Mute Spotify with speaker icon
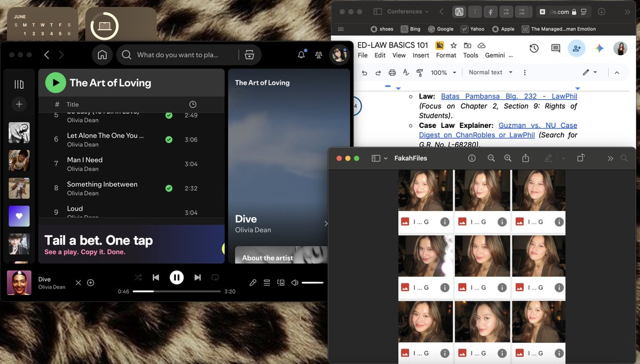 (294, 282)
